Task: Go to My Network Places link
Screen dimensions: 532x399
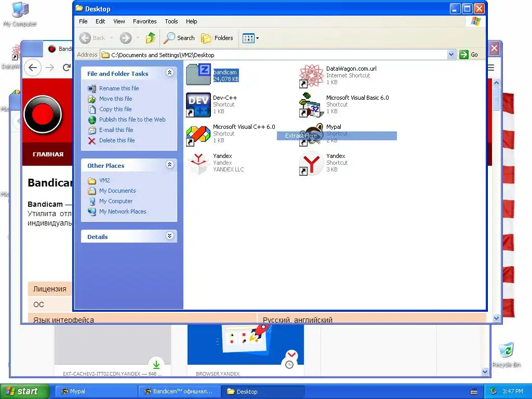Action: 123,211
